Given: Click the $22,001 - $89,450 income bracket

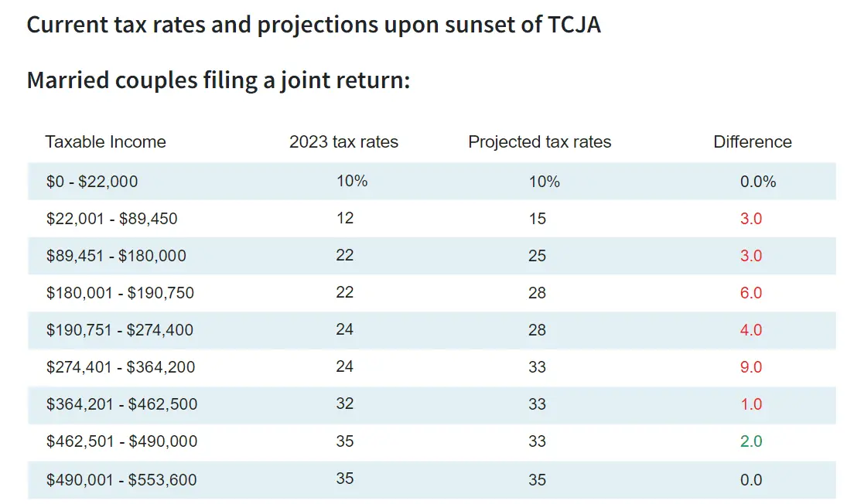Looking at the screenshot, I should 111,219.
